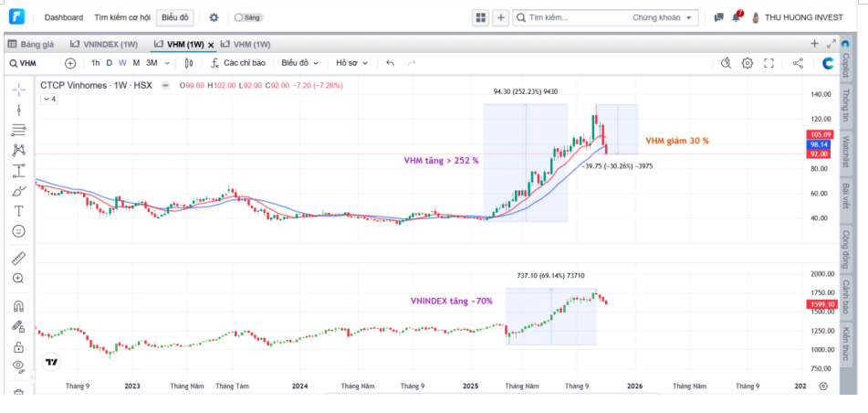Hide all drawings with eye icon
Image resolution: width=868 pixels, height=413 pixels.
pos(18,366)
